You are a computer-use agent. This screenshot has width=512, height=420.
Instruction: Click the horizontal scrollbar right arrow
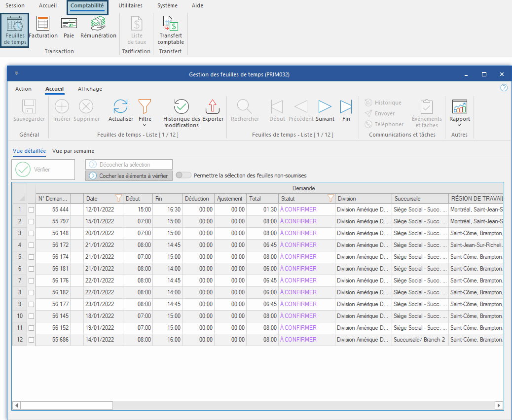click(499, 405)
